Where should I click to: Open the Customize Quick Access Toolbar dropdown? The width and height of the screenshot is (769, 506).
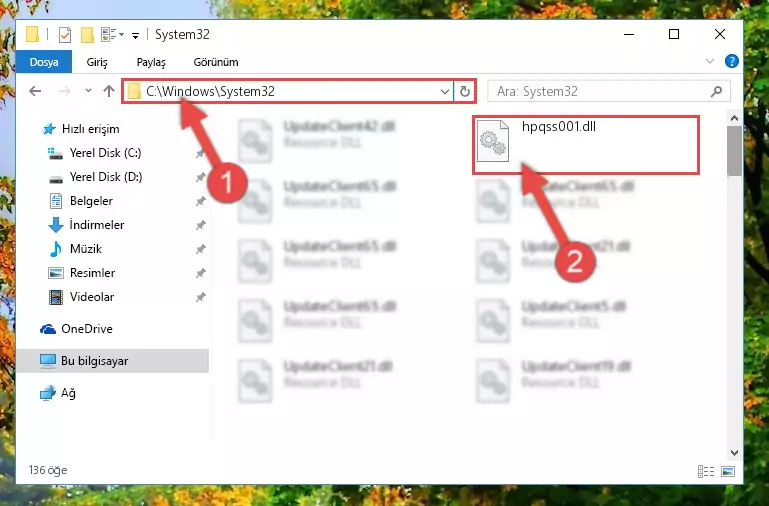(135, 35)
